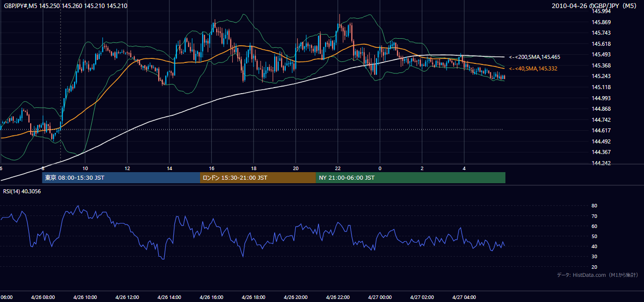The height and width of the screenshot is (302, 644).
Task: Click the 4/26 22:00 time axis label
Action: (338, 297)
